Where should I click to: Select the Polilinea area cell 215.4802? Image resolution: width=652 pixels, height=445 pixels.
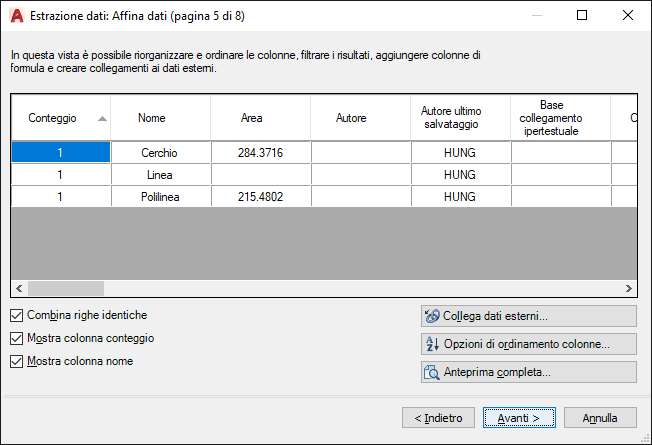(260, 197)
